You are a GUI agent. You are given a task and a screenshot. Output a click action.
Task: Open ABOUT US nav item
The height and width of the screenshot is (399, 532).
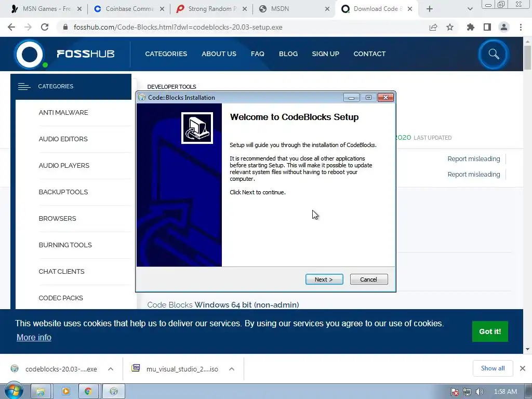click(x=219, y=54)
